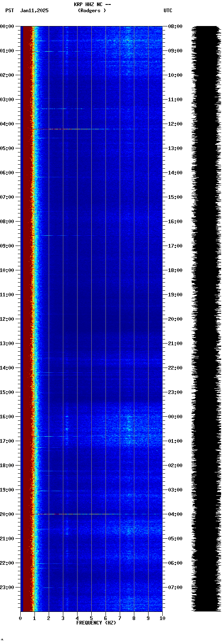Click the 02:00 label on UTC axis
The width and height of the screenshot is (224, 644).
coord(175,466)
